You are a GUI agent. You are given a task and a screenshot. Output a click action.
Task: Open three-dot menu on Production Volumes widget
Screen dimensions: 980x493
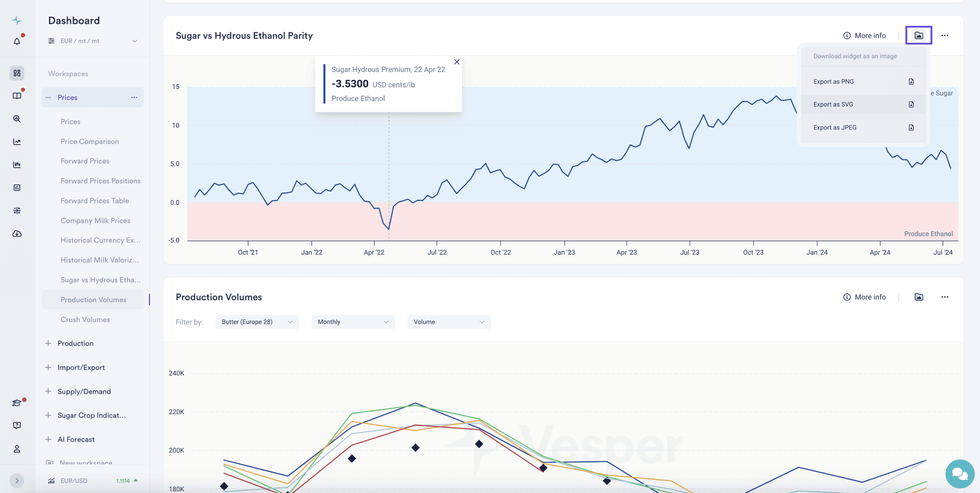point(945,297)
